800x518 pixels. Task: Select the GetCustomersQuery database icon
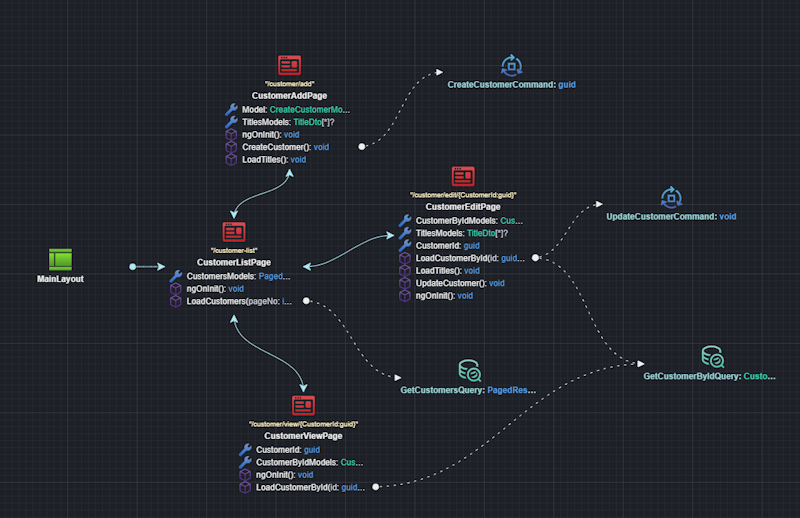[469, 371]
